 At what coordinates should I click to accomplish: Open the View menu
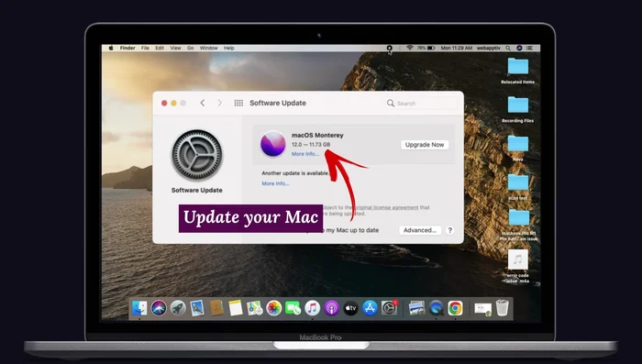176,48
